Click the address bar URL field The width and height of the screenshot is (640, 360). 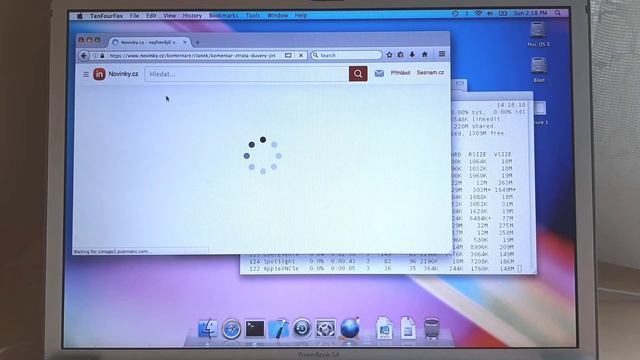[192, 56]
